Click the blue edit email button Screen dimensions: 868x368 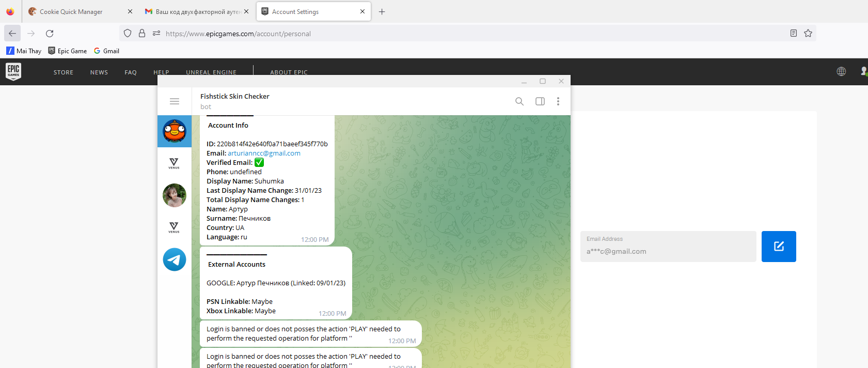tap(779, 247)
